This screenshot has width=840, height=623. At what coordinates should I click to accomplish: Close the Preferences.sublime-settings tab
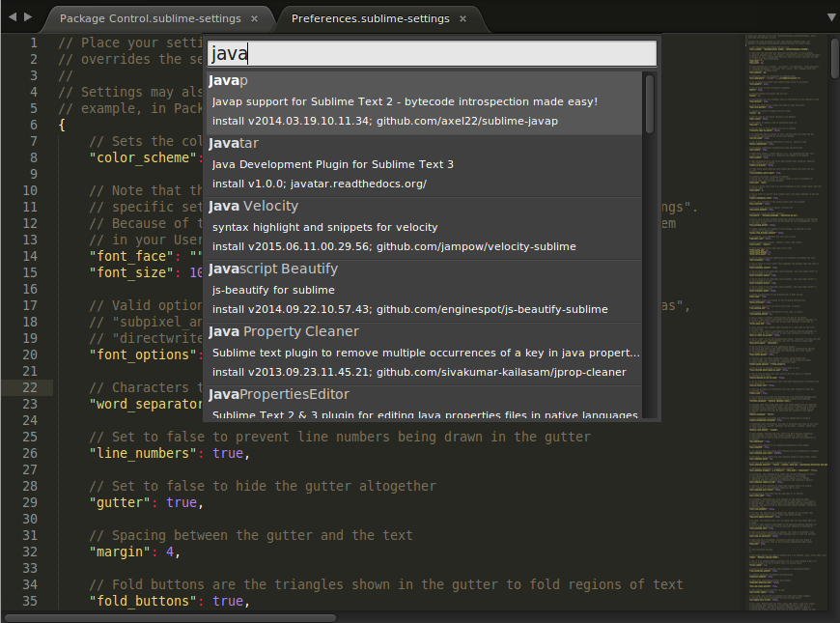[462, 18]
